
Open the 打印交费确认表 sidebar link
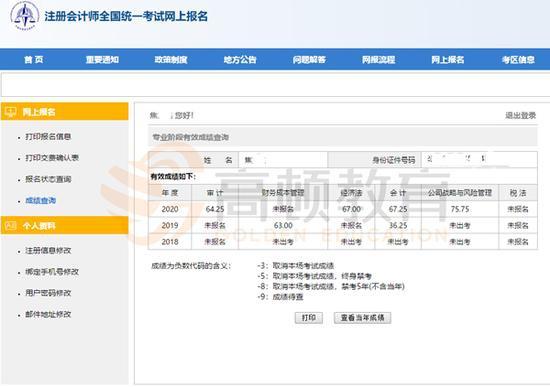[52, 158]
